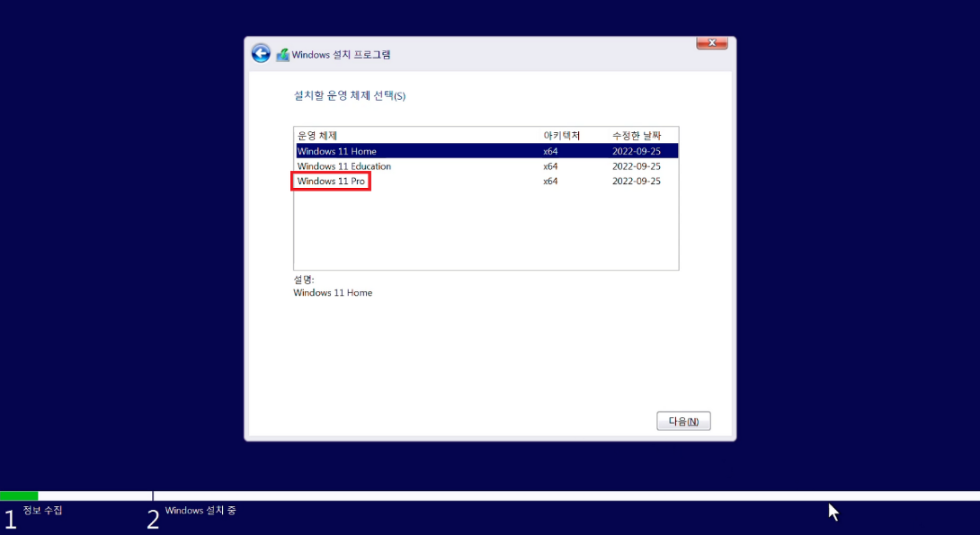
Task: Click the Windows Setup program icon
Action: (x=282, y=55)
